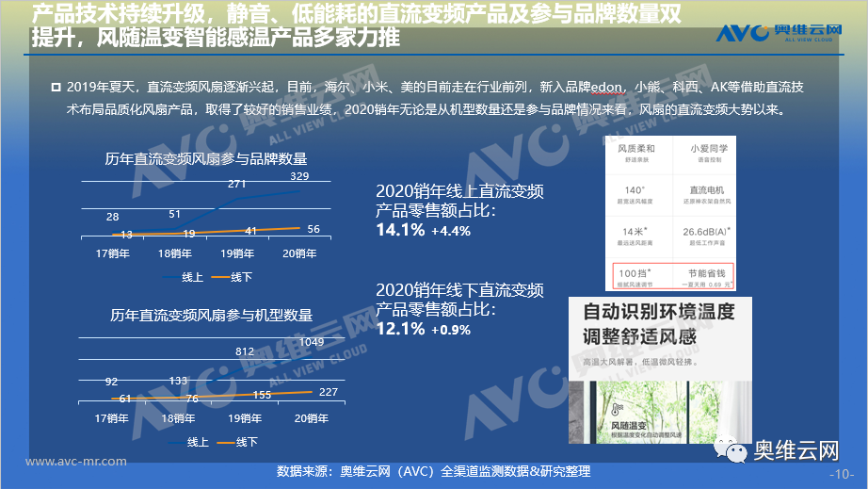Click the 节能省钱 feature cell
Viewport: 868px width, 489px height.
705,276
